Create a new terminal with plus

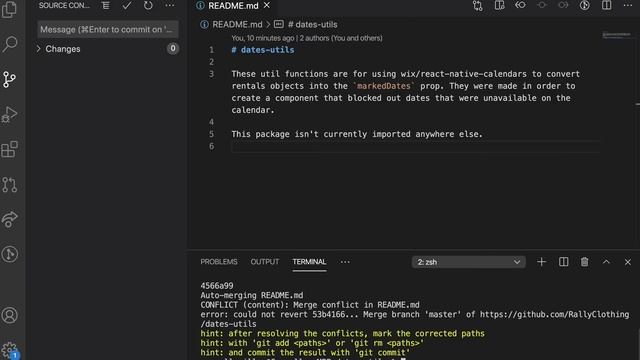point(541,262)
